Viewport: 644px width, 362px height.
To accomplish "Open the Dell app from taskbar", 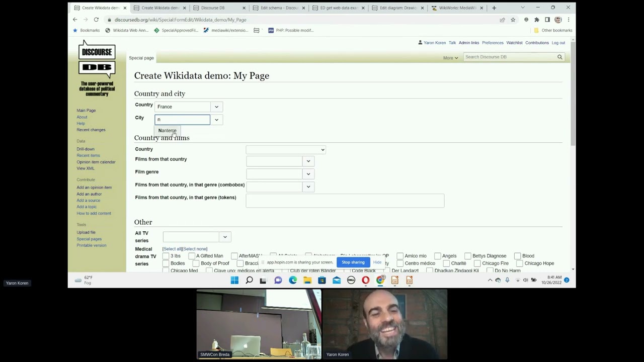I will (x=351, y=280).
